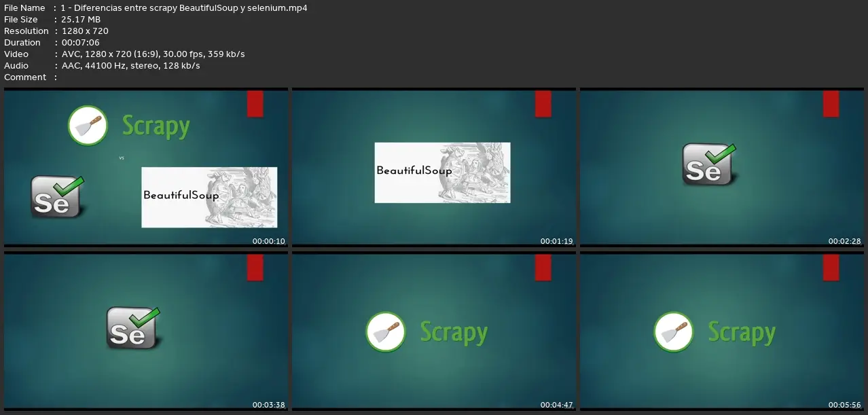The height and width of the screenshot is (415, 868).
Task: Click the audio info 'AAC, 44100 Hz, stereo, 128 kb/s'
Action: (130, 66)
